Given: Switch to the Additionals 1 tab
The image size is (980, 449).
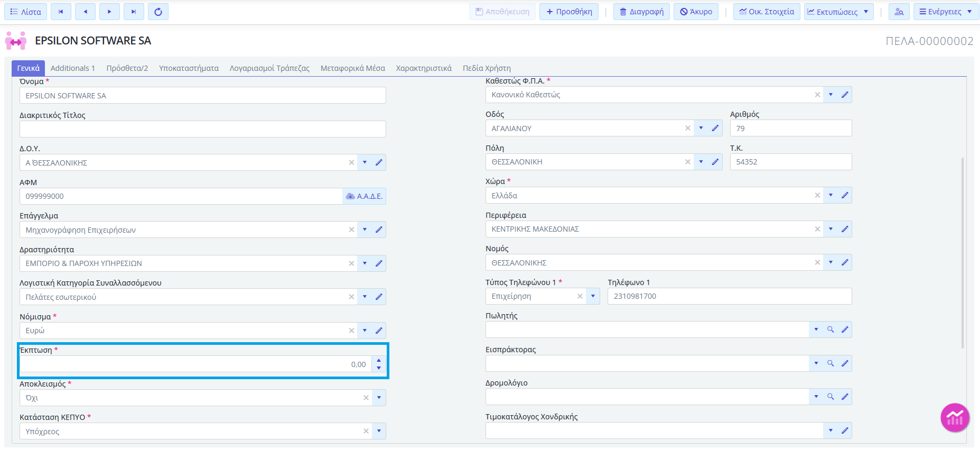Looking at the screenshot, I should 73,68.
